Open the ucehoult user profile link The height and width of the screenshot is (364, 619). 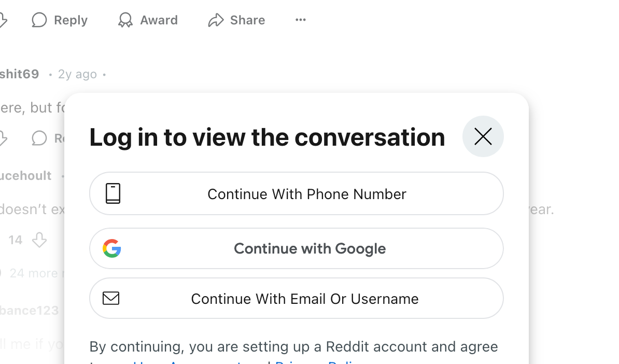point(26,176)
